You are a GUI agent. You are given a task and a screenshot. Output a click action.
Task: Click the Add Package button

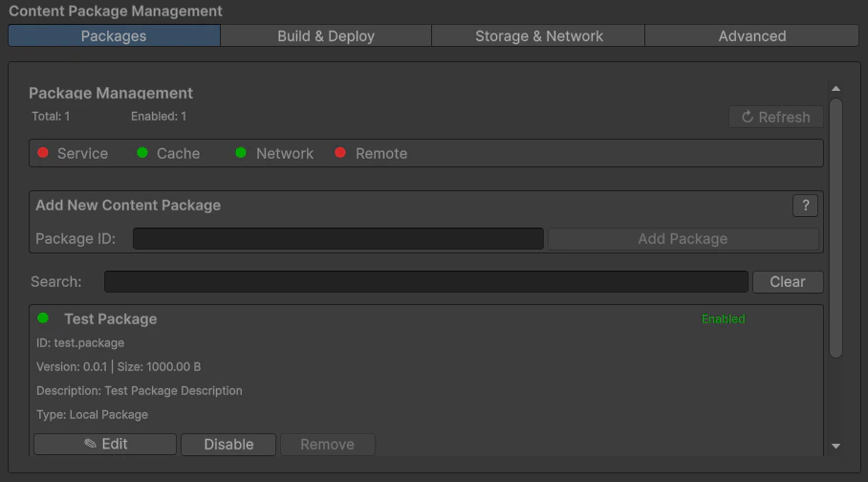[684, 239]
